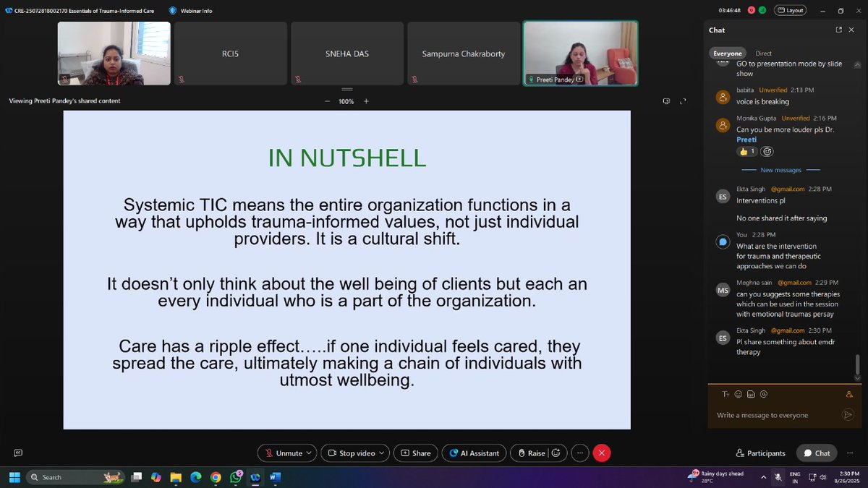Zoom out shared content with minus
868x488 pixels.
[328, 101]
